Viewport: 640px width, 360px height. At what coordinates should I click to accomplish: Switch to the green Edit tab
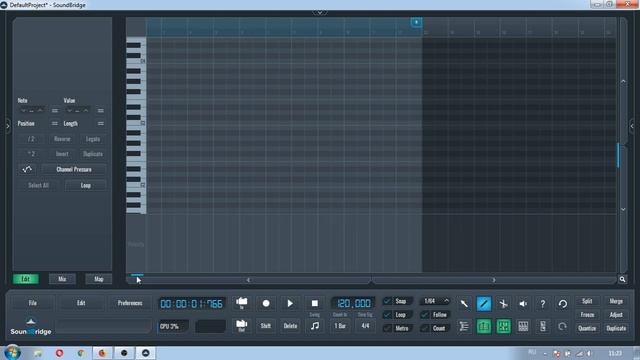(x=26, y=279)
